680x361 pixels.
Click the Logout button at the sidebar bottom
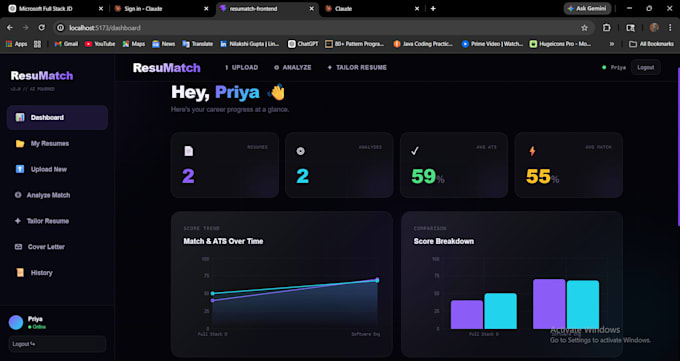click(57, 344)
